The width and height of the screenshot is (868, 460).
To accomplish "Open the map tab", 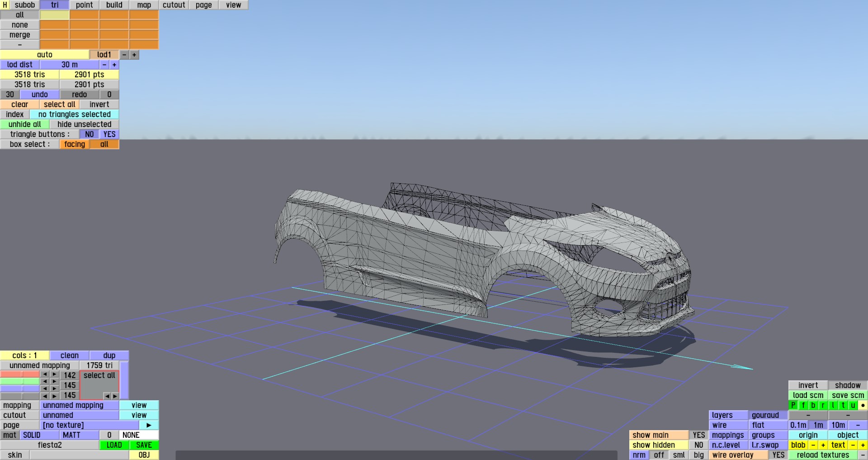I will tap(144, 5).
